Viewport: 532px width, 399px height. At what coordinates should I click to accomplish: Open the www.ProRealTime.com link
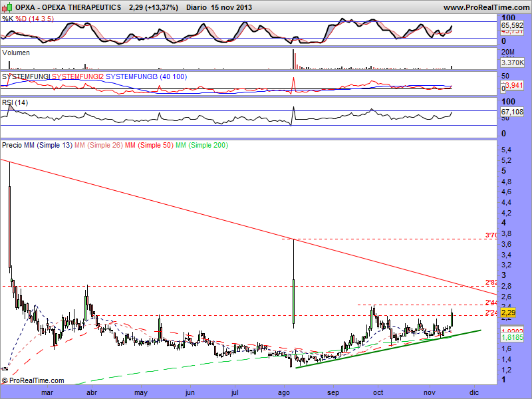tap(486, 7)
